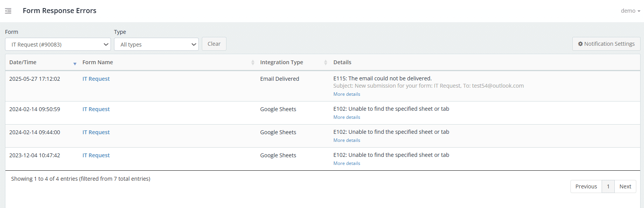The height and width of the screenshot is (208, 644).
Task: Open the Type dropdown showing All types
Action: 156,44
